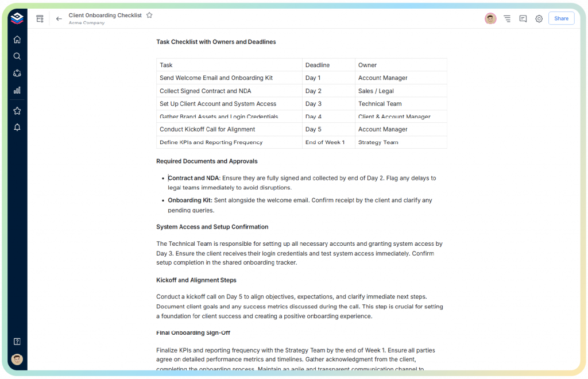Viewport: 588px width, 379px height.
Task: Click the Task column header cell
Action: (x=229, y=65)
